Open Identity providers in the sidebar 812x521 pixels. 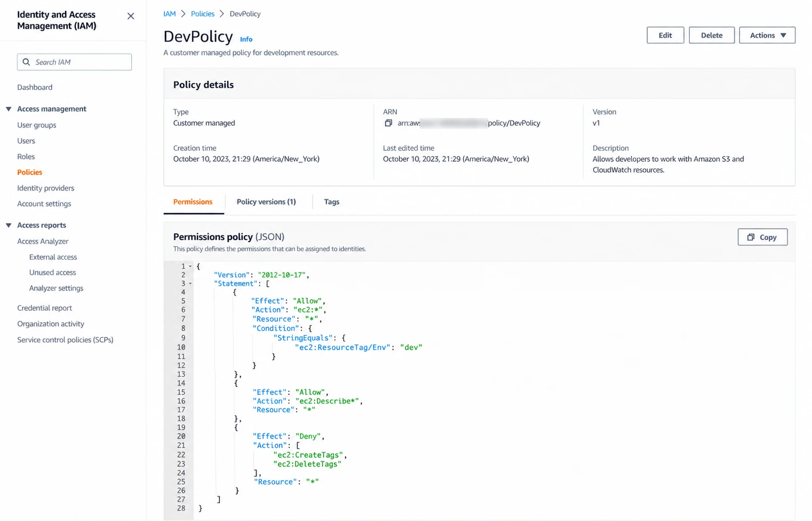pyautogui.click(x=46, y=188)
